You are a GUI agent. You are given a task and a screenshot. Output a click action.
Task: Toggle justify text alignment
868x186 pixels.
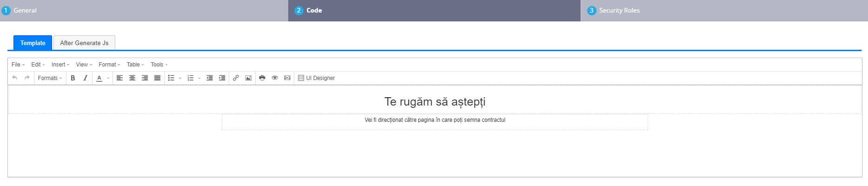[x=158, y=78]
